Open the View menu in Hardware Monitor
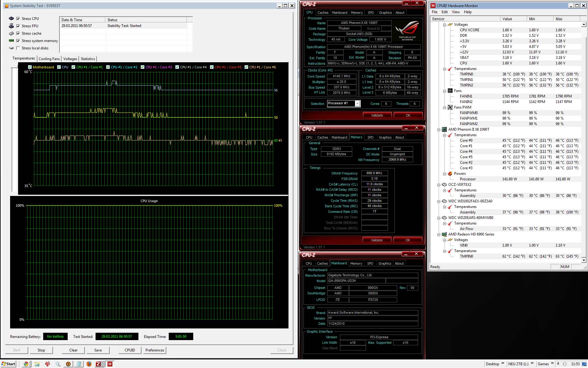This screenshot has height=368, width=588. [x=455, y=12]
